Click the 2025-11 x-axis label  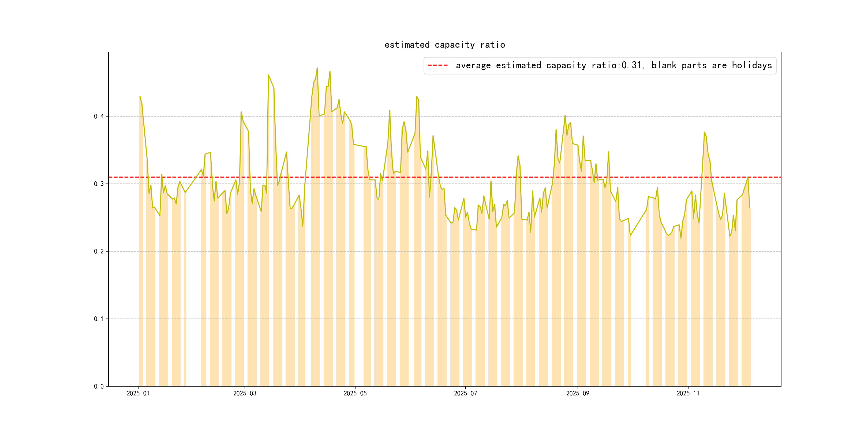[688, 393]
